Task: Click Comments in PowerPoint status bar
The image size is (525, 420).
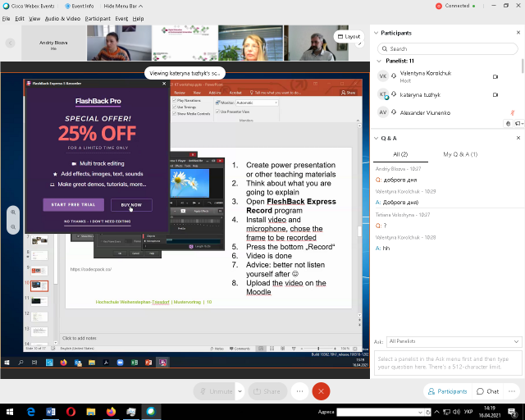Action: (x=240, y=349)
